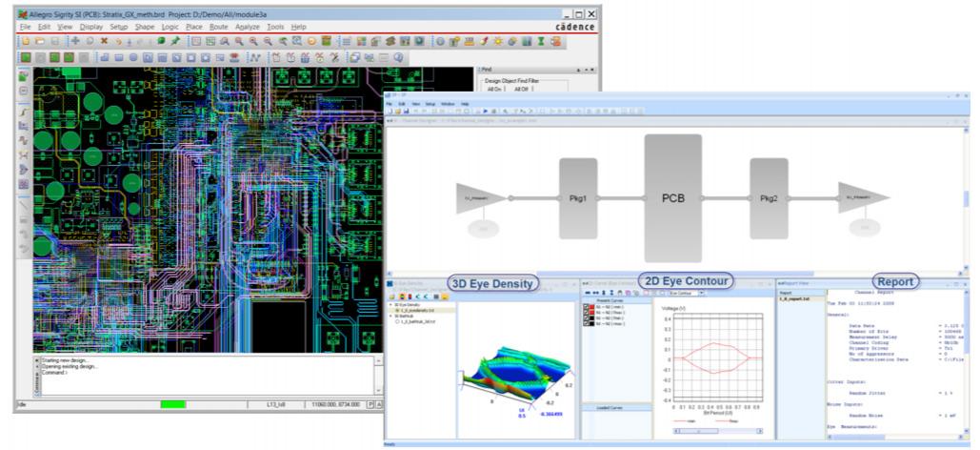
Task: Click the P button in Allegro status bar
Action: (370, 405)
